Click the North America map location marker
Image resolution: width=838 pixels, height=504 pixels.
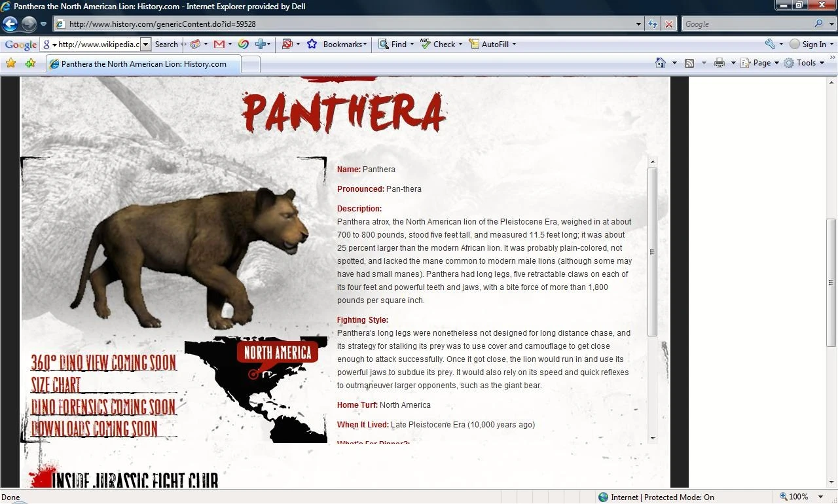point(253,374)
